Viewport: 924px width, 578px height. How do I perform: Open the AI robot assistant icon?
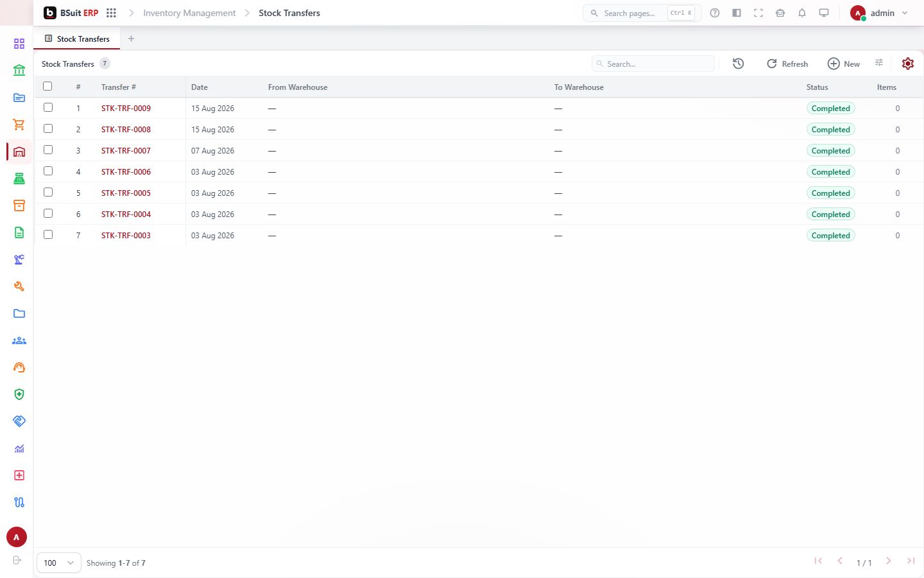[x=780, y=13]
